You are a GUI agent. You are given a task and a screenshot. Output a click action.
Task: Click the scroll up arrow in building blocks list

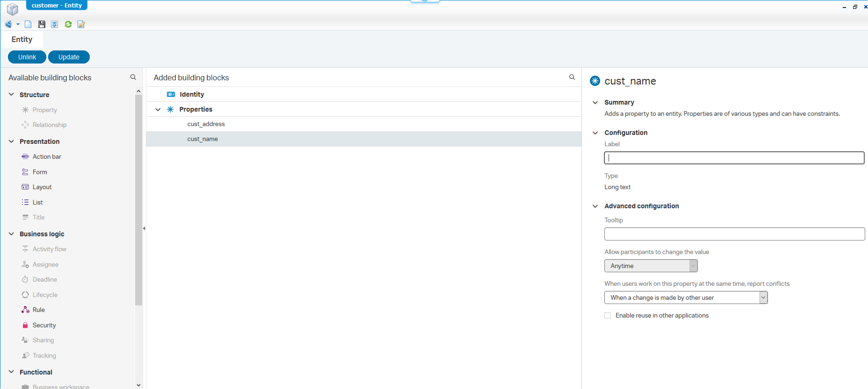click(138, 91)
